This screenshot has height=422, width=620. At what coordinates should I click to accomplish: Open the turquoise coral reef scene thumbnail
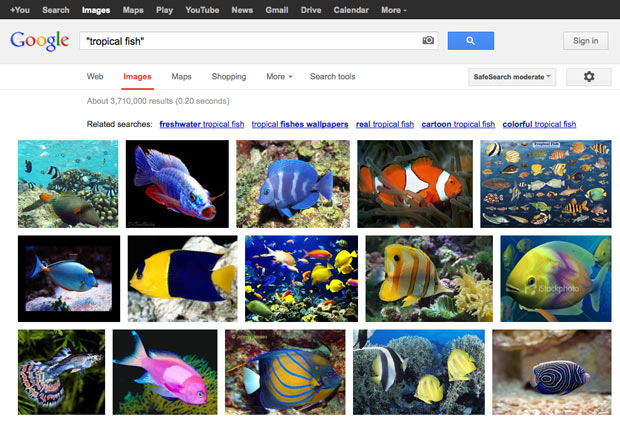[68, 184]
